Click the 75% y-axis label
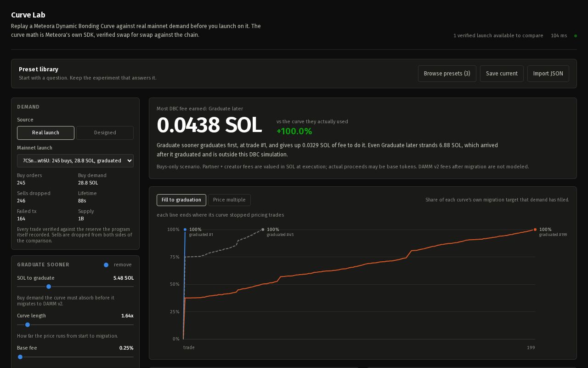Viewport: 588px width, 368px height. point(174,257)
